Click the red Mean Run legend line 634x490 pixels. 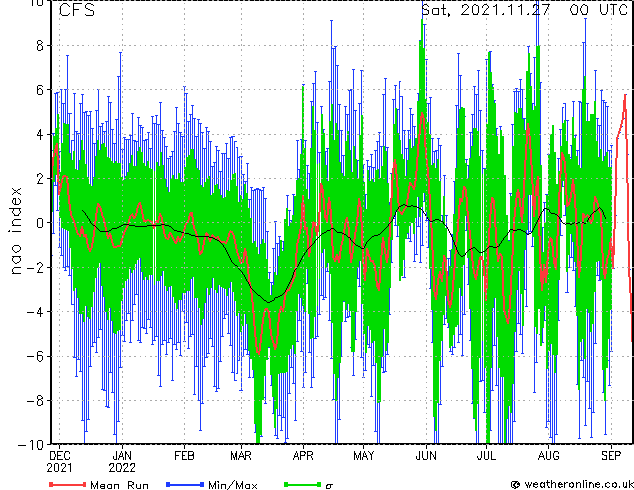point(68,484)
